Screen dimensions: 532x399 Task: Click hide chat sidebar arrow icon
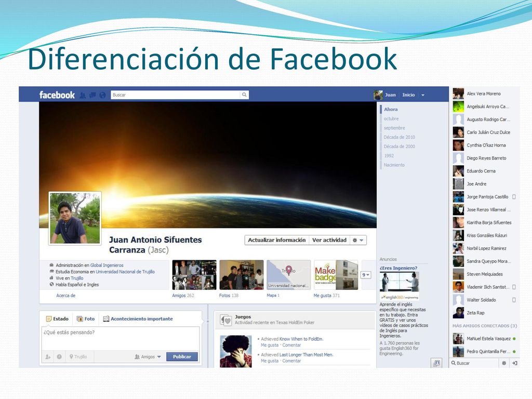point(514,363)
